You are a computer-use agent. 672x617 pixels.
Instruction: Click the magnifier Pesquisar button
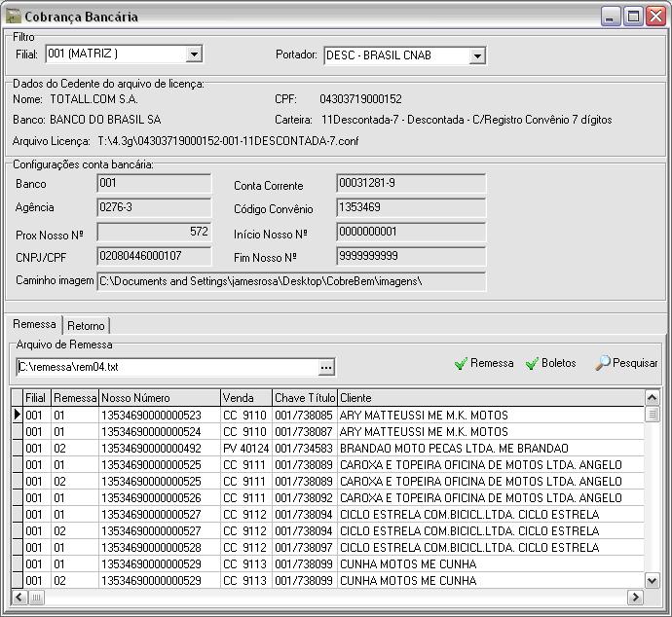coord(626,363)
